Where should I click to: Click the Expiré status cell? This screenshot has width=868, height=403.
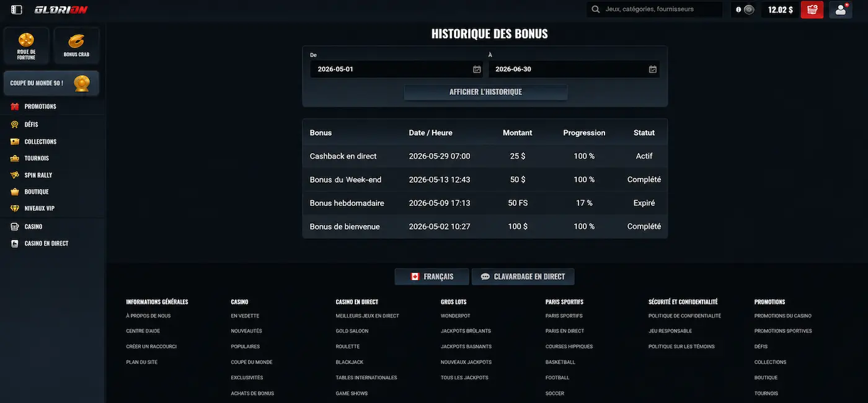click(x=644, y=203)
